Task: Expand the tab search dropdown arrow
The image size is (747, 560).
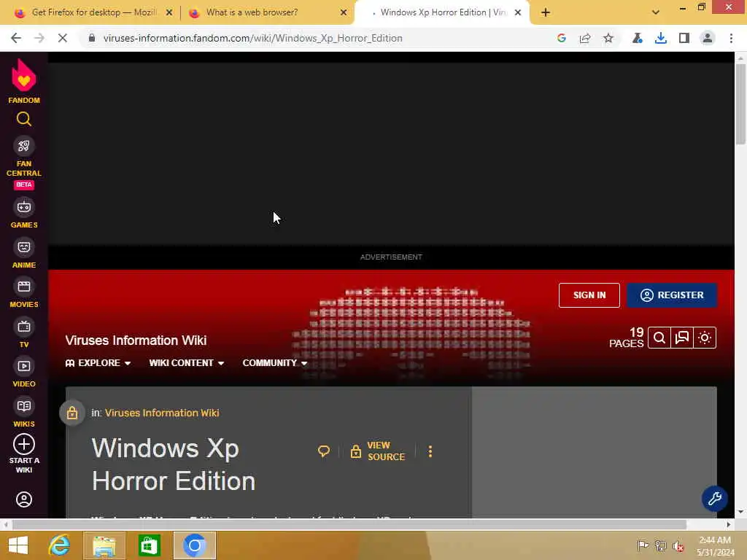Action: click(x=656, y=12)
